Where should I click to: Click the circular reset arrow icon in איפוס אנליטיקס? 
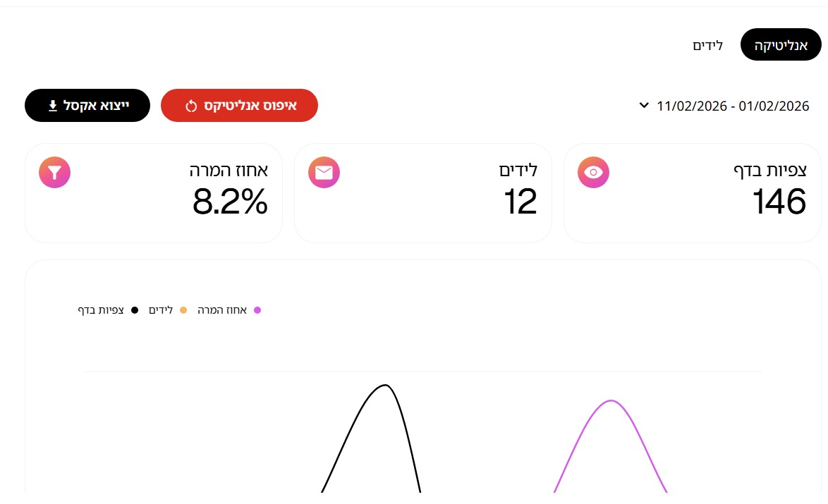[x=190, y=106]
